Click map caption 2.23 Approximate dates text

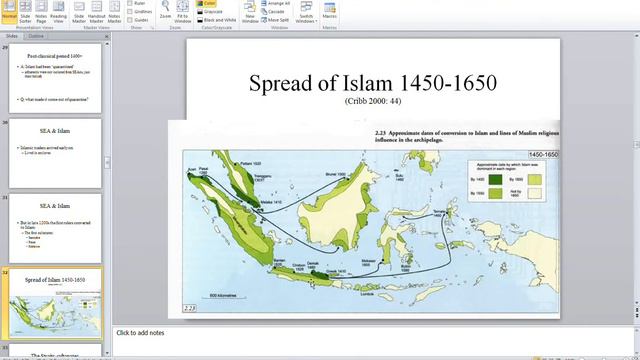pyautogui.click(x=467, y=136)
